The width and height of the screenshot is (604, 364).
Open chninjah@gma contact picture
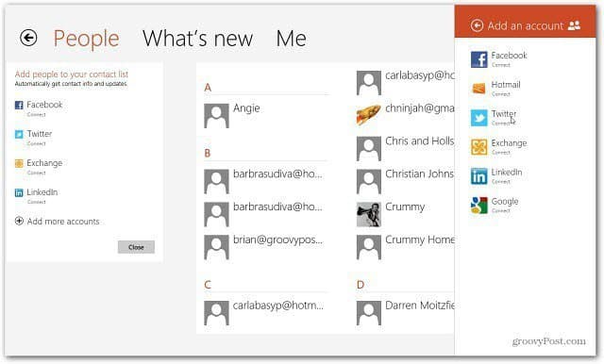click(x=369, y=115)
